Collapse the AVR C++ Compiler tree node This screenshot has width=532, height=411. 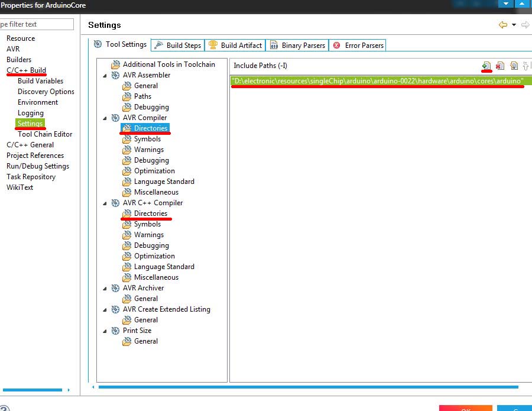105,203
